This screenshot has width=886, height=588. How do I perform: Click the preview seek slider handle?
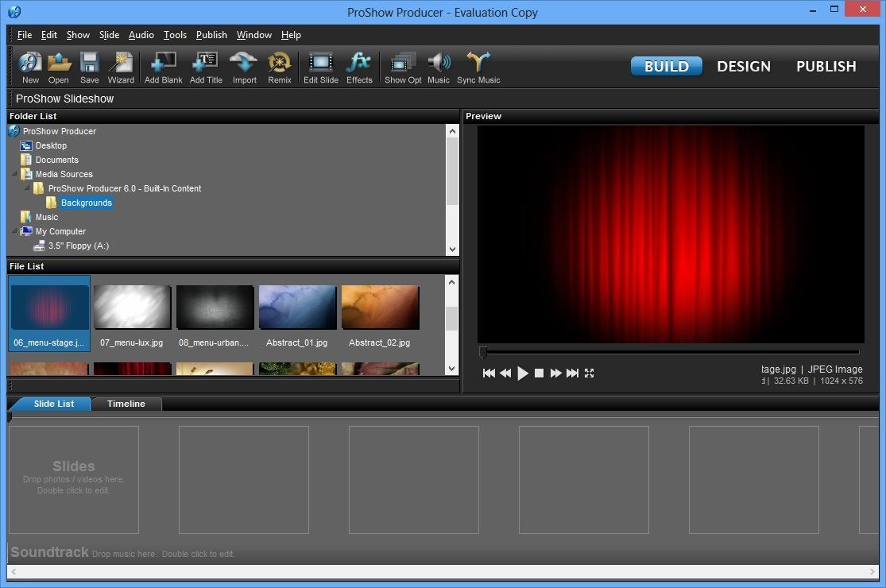coord(483,353)
